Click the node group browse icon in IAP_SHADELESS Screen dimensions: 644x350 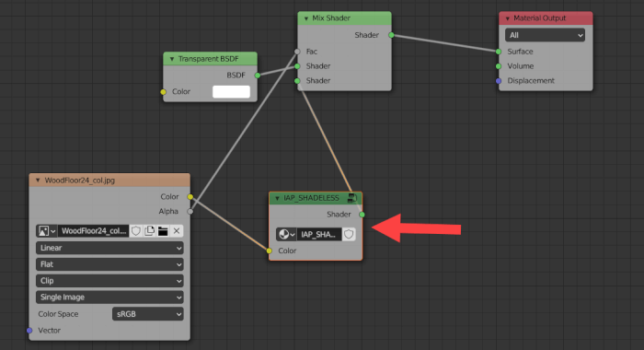pos(287,235)
